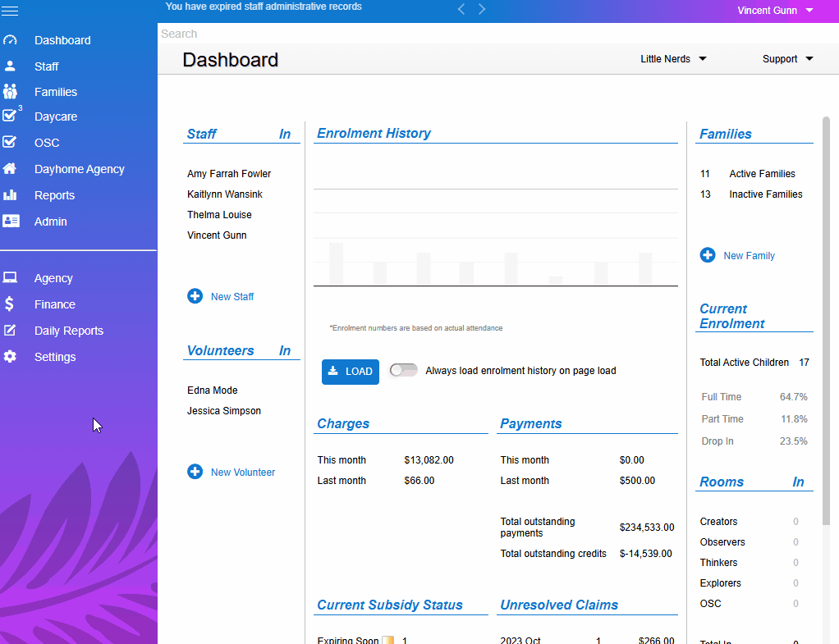Open Reports in the sidebar
839x644 pixels.
[54, 195]
